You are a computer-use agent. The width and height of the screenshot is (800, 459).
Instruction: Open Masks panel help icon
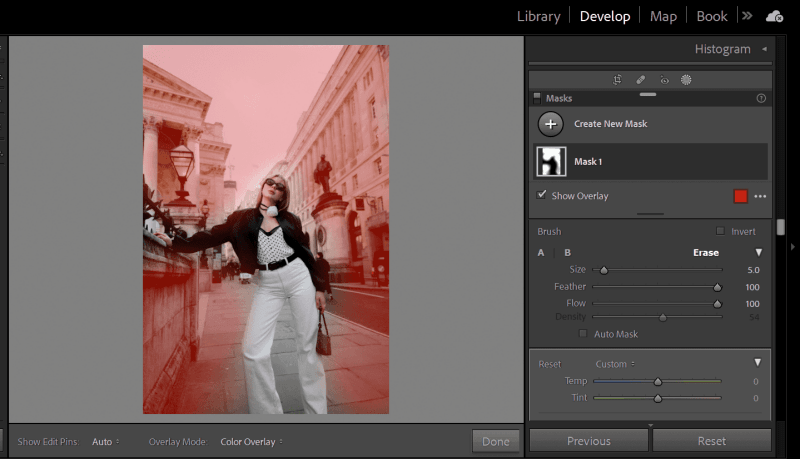tap(761, 99)
